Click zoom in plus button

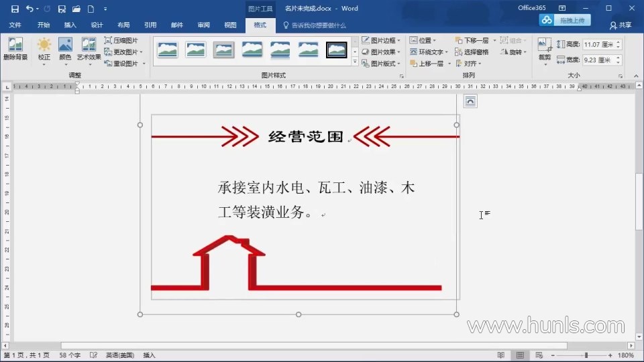(x=610, y=355)
